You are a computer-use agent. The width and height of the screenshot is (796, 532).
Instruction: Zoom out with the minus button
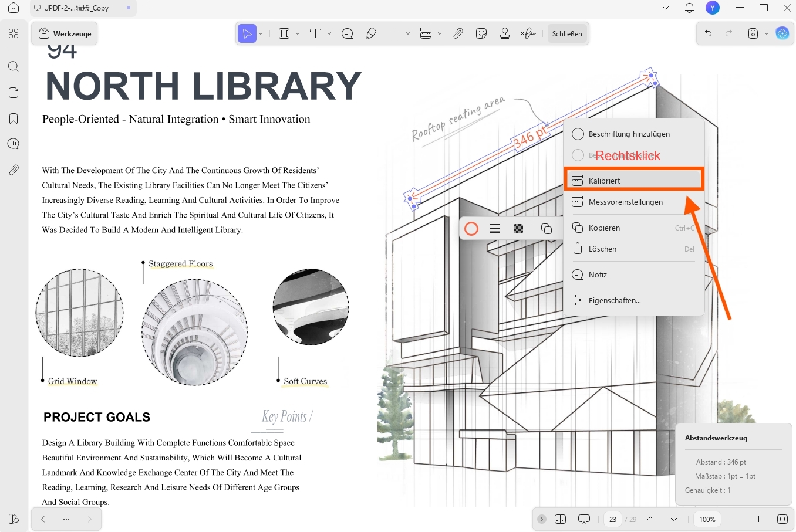click(735, 519)
